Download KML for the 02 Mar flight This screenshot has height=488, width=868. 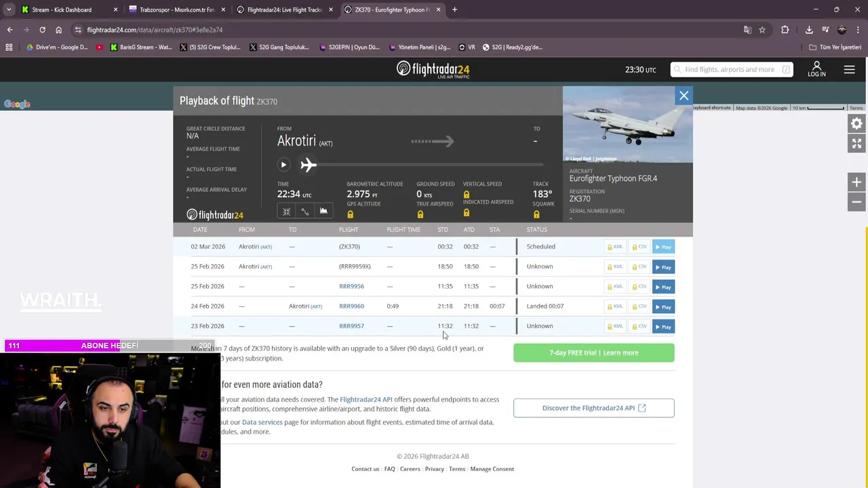click(616, 247)
